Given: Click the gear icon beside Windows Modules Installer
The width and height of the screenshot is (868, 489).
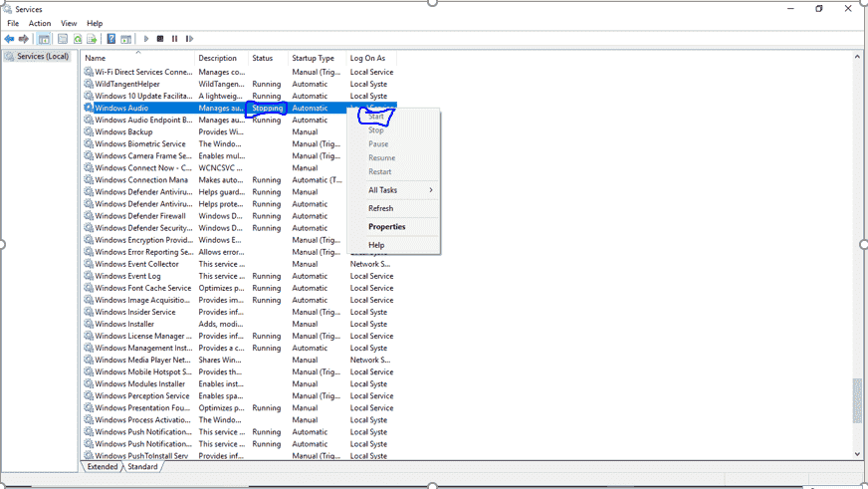Looking at the screenshot, I should 89,383.
